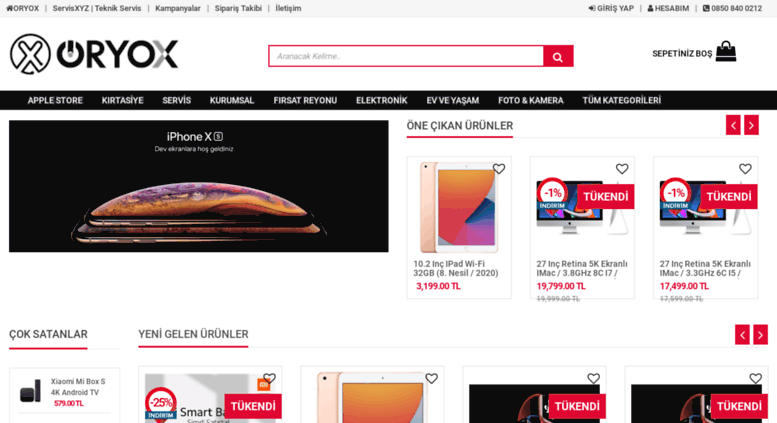Viewport: 777px width, 423px height.
Task: Favorite the Xiaomi Smart Band product with the heart
Action: (x=269, y=378)
